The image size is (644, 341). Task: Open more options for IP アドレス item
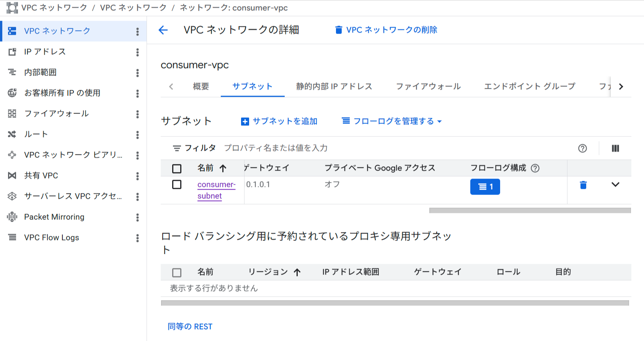click(137, 52)
